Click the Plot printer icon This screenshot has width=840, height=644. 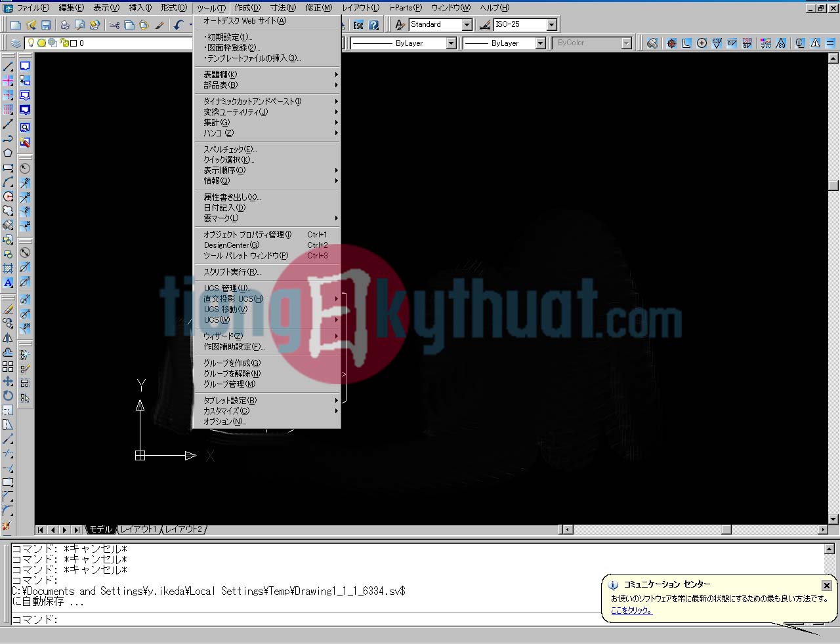click(x=64, y=25)
